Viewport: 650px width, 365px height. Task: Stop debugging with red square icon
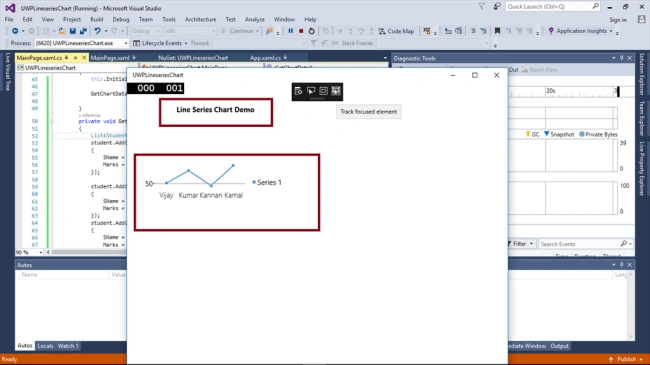(x=301, y=31)
